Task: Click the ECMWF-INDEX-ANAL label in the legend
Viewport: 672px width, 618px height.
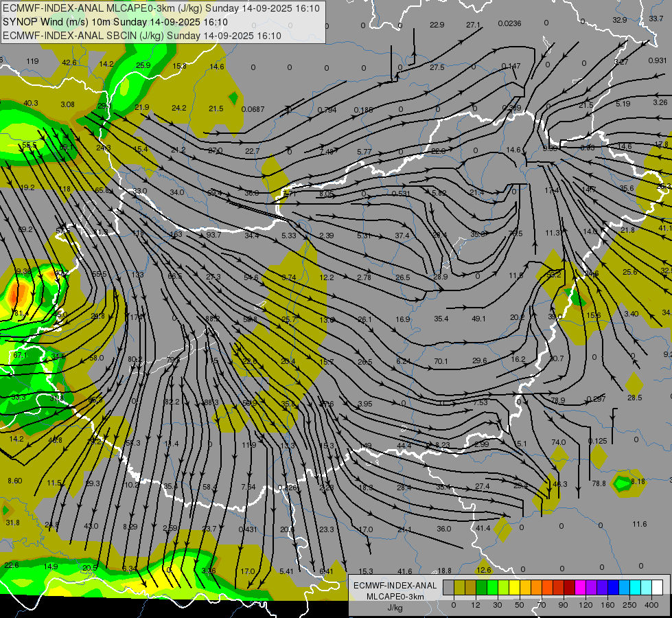Action: click(x=395, y=586)
